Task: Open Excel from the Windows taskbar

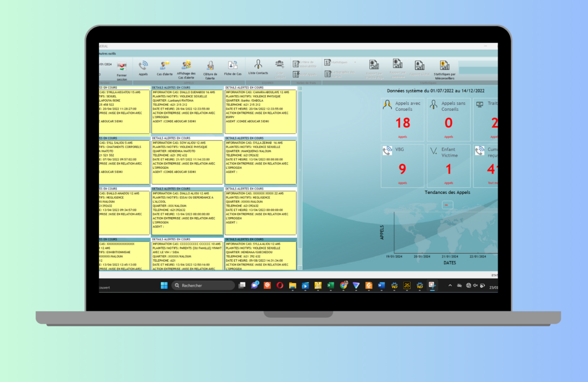Action: [330, 285]
